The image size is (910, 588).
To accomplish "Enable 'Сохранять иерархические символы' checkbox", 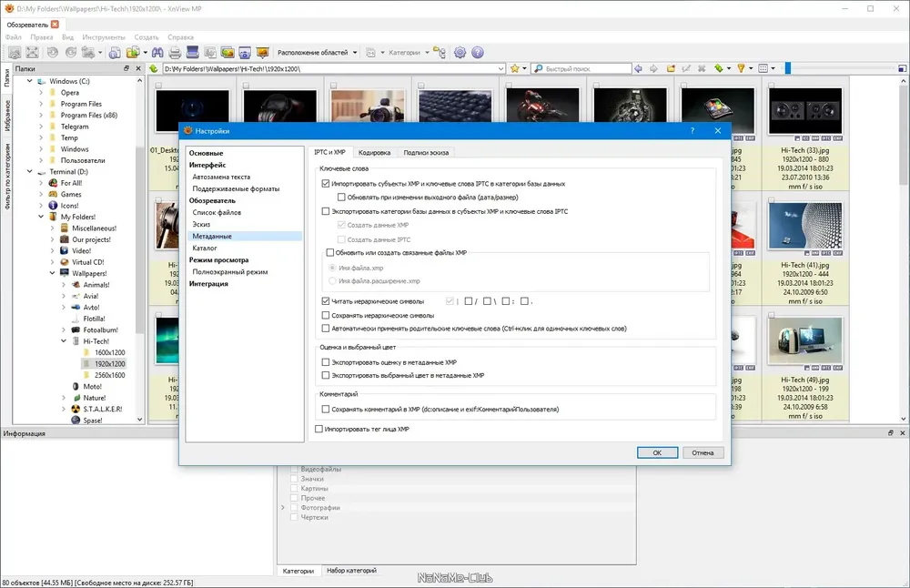I will click(x=326, y=315).
